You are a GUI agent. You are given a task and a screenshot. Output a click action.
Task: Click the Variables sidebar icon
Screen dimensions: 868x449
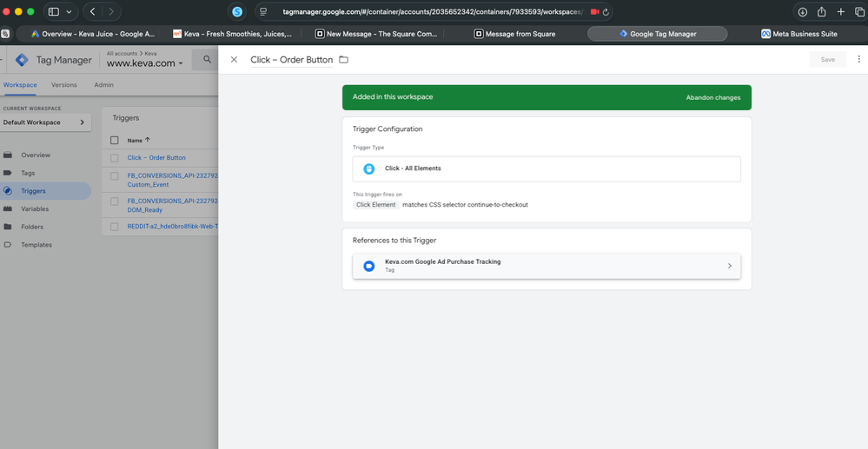tap(8, 208)
